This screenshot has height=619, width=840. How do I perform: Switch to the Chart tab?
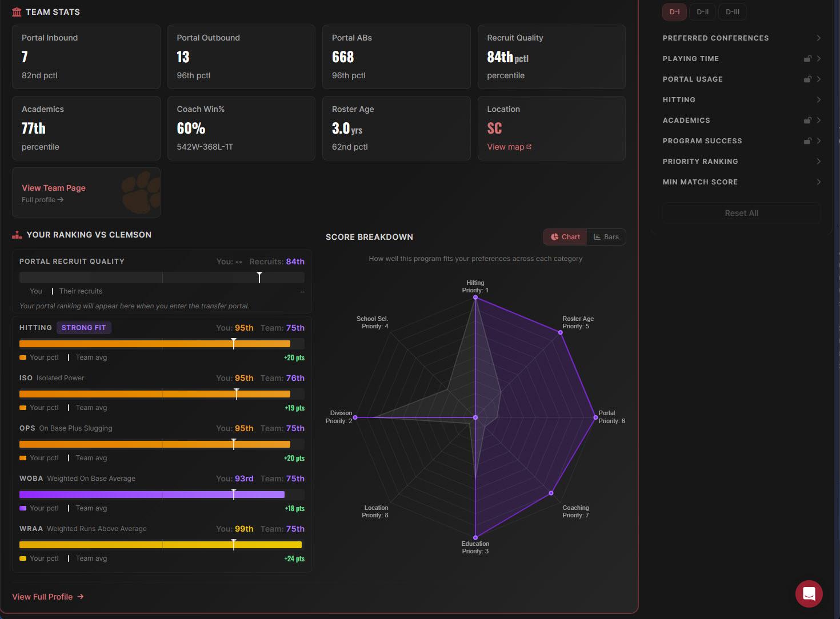point(565,236)
